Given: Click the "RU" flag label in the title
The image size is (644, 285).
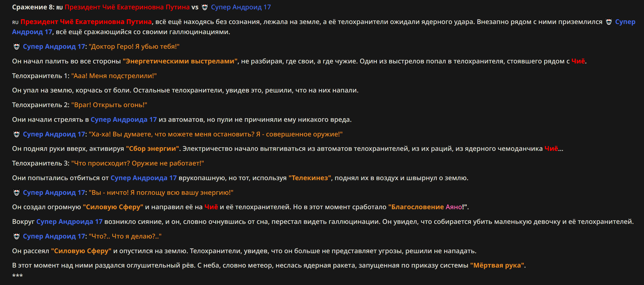Looking at the screenshot, I should coord(59,8).
